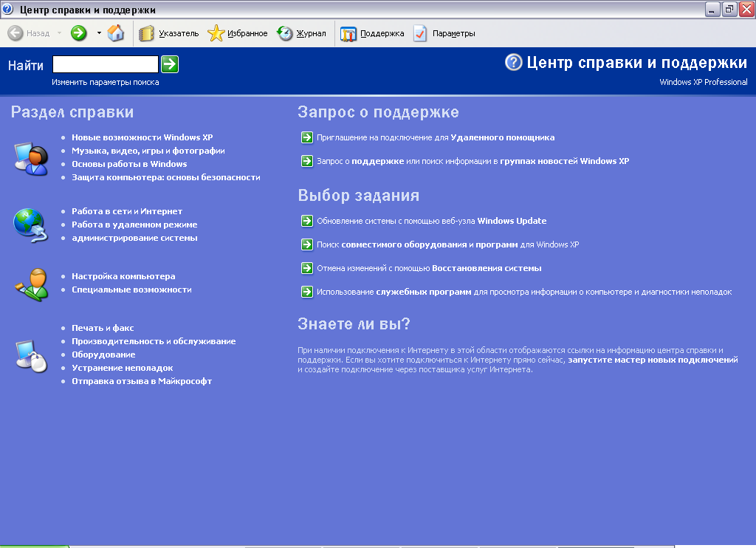Click arrow icon beside 'Запрос о поддержке'
This screenshot has height=548, width=756.
click(306, 161)
